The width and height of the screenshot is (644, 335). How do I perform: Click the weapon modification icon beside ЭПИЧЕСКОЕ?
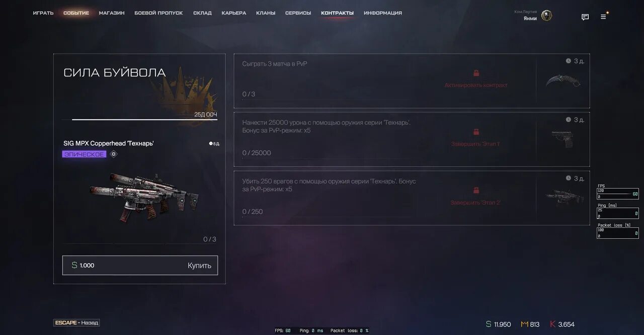point(114,154)
